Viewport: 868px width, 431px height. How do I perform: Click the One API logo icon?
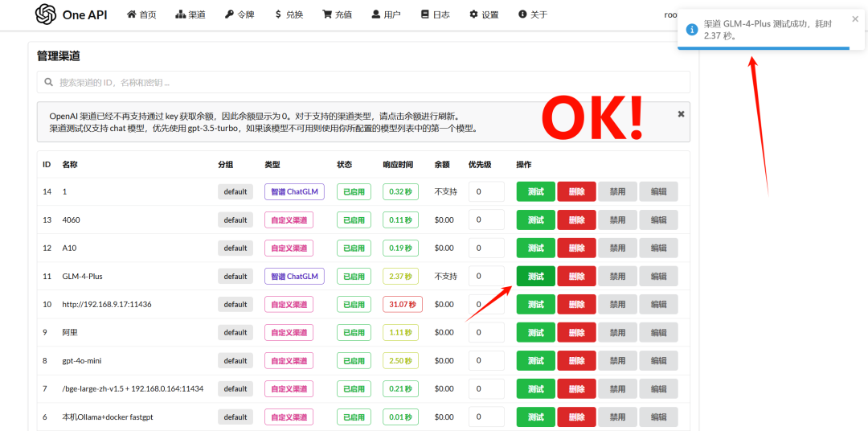46,14
